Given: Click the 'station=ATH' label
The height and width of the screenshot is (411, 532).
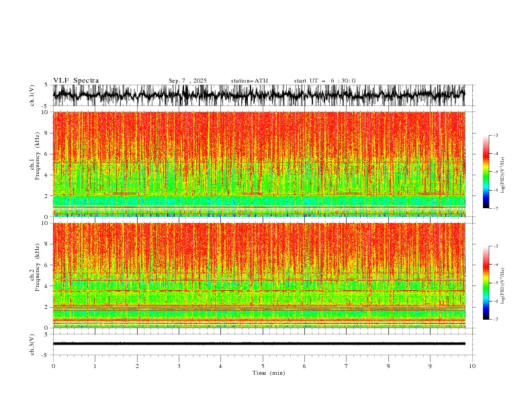Looking at the screenshot, I should point(249,81).
